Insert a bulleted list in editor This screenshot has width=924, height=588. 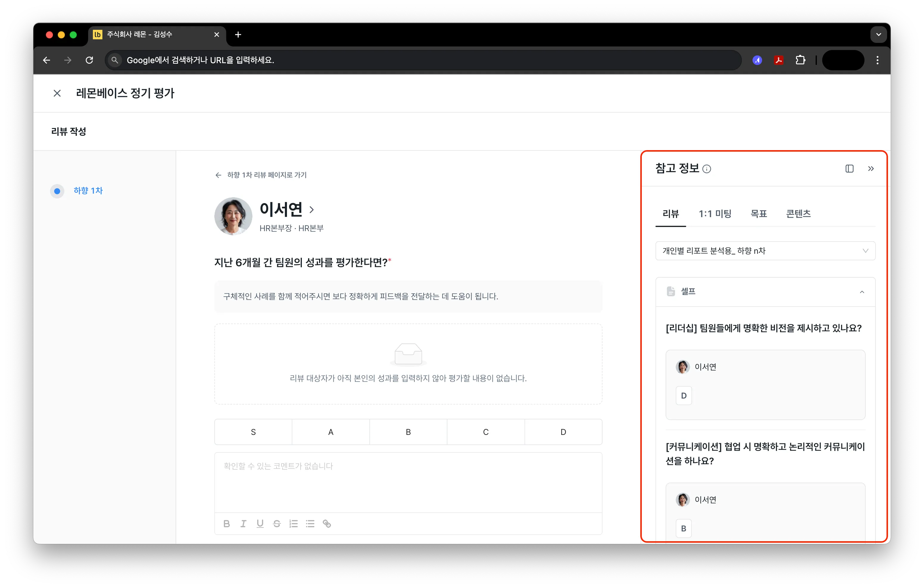pyautogui.click(x=310, y=523)
